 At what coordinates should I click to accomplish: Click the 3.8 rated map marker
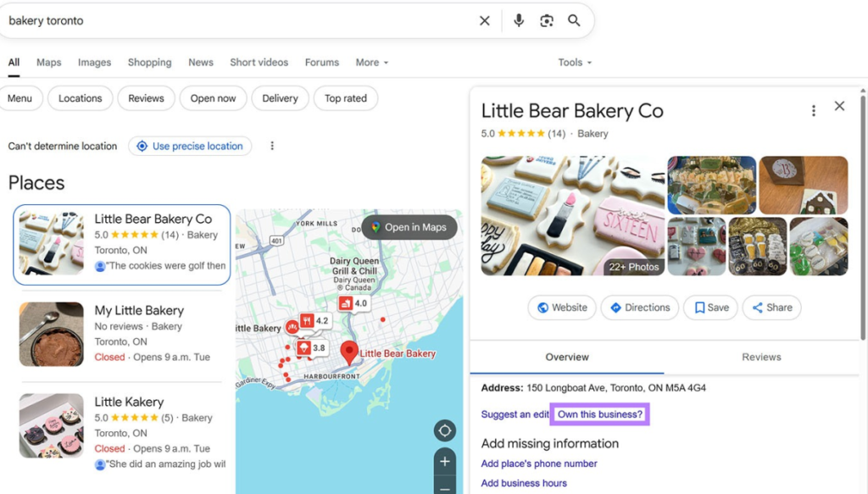click(311, 348)
